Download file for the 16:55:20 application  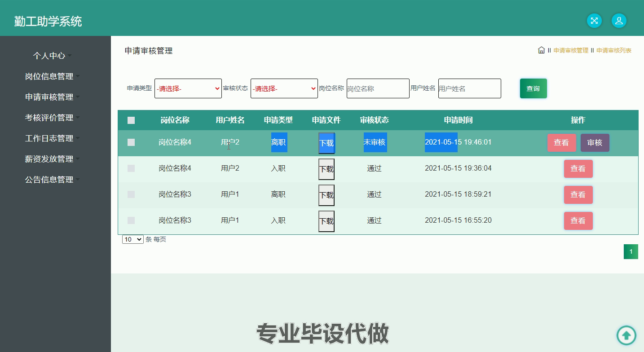coord(326,221)
